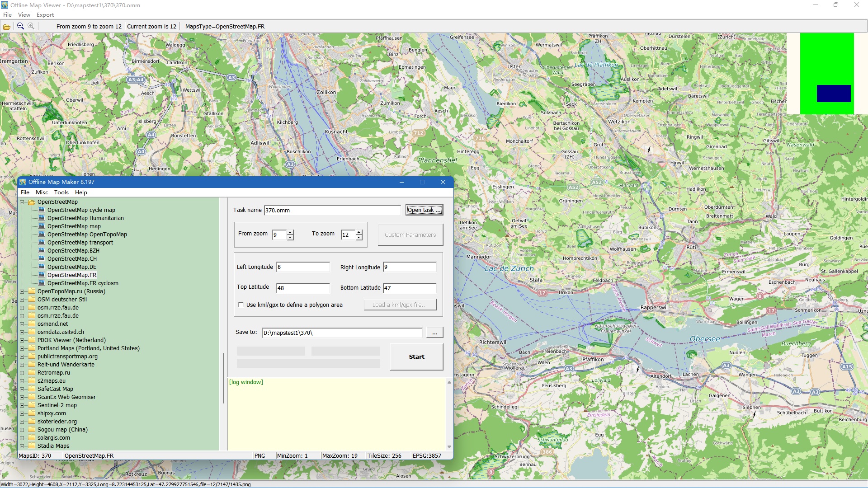Viewport: 868px width, 488px height.
Task: Enable 'Use kml/gpx to define a polygon area'
Action: (x=241, y=305)
